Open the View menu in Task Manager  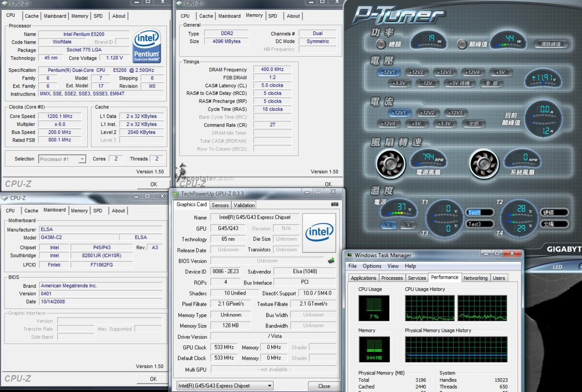tap(393, 266)
